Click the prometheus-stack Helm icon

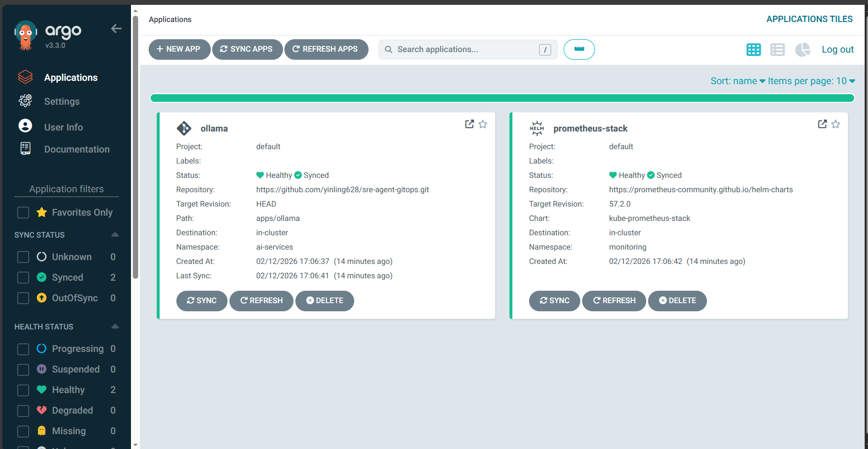(x=537, y=128)
